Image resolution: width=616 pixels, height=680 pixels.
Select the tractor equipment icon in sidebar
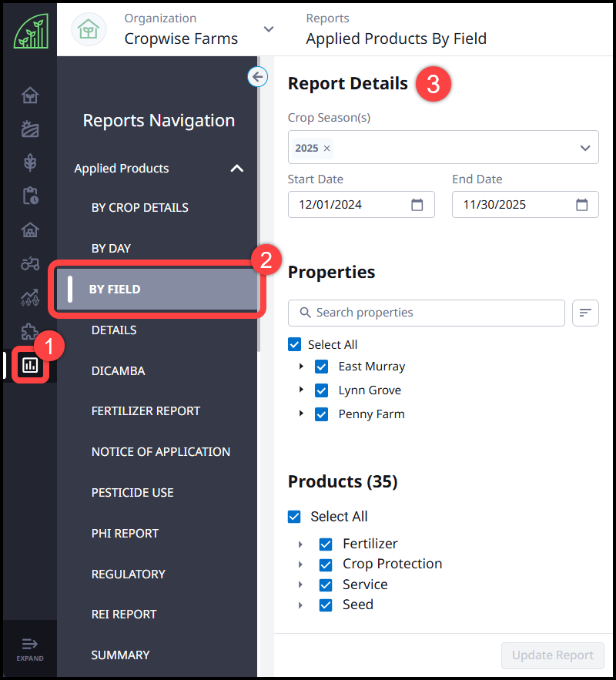point(29,263)
